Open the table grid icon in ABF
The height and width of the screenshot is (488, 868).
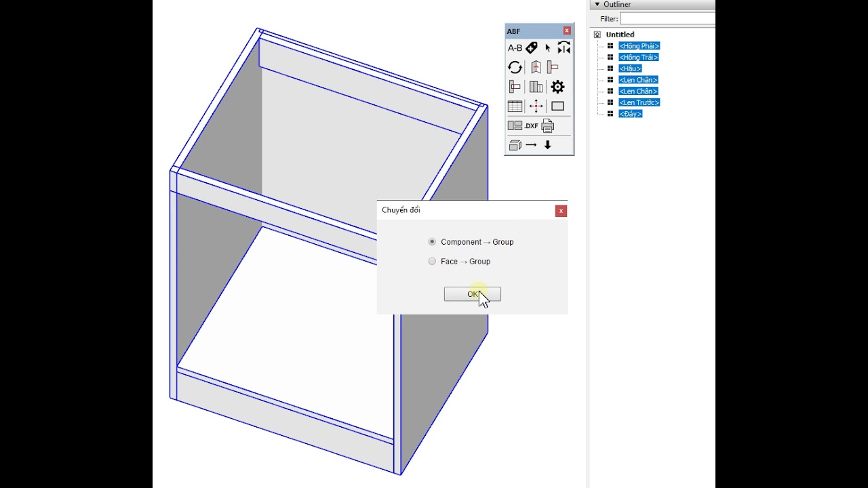[515, 106]
